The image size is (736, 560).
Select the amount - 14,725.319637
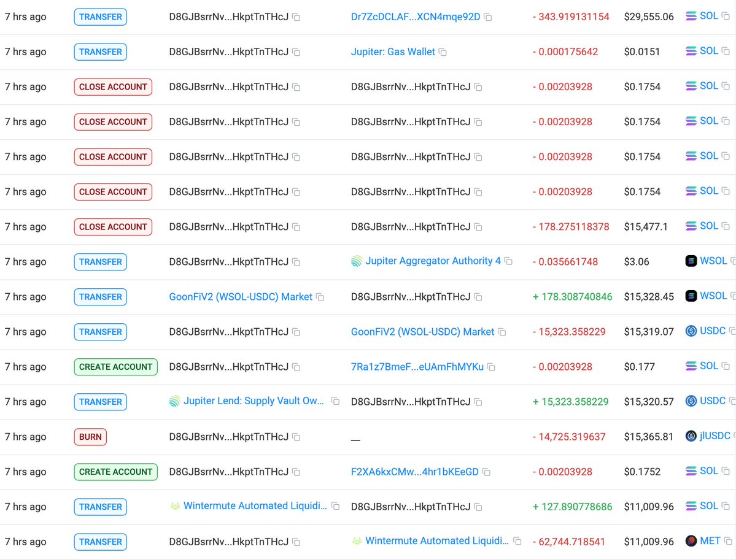(x=569, y=437)
